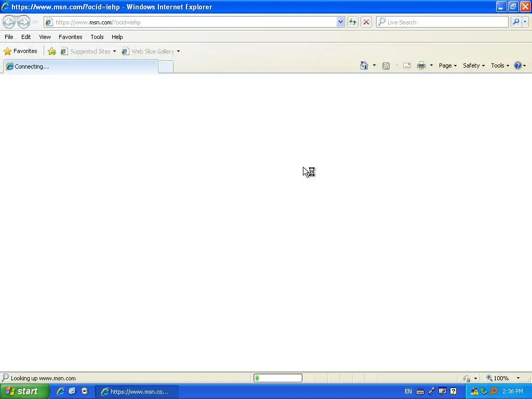Open the Page command menu

[x=447, y=65]
